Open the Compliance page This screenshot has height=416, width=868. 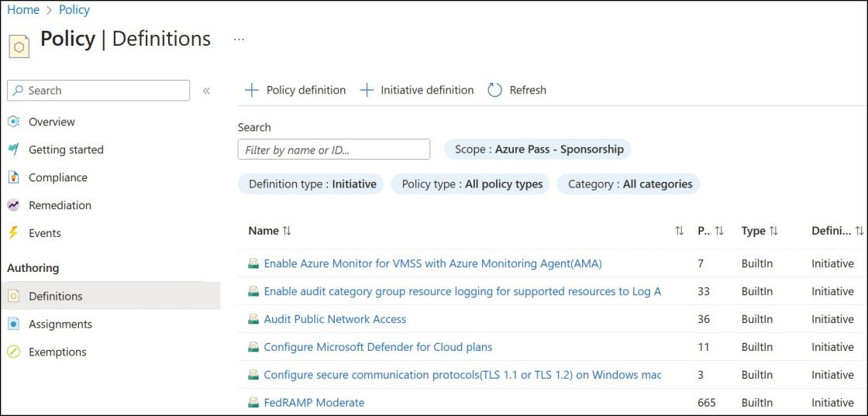pyautogui.click(x=58, y=177)
